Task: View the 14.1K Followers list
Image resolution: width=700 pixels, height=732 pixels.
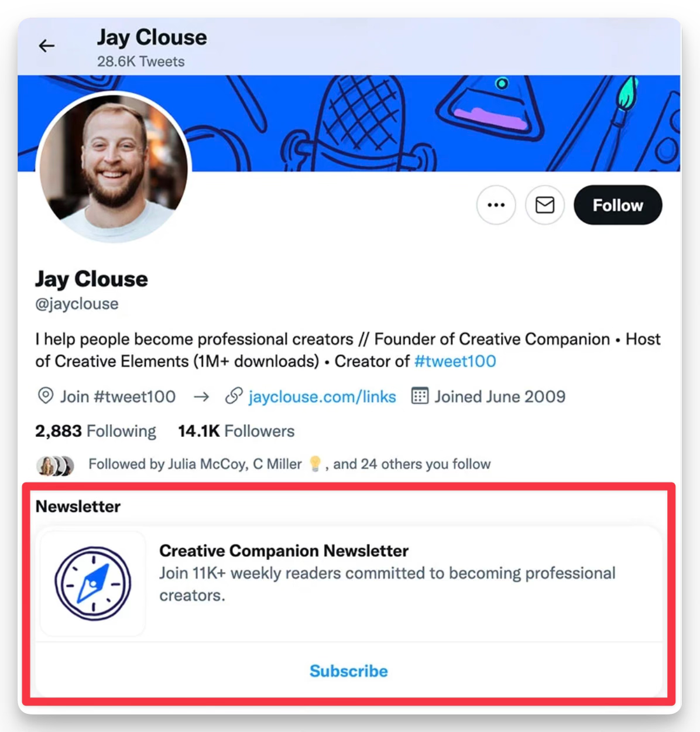Action: pos(236,432)
